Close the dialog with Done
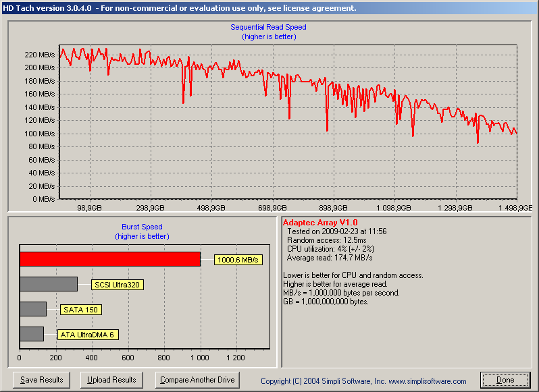This screenshot has width=539, height=392. pyautogui.click(x=505, y=380)
